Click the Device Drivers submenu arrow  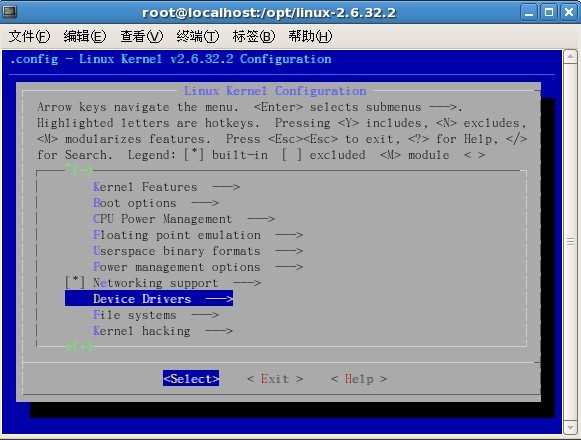(x=219, y=299)
